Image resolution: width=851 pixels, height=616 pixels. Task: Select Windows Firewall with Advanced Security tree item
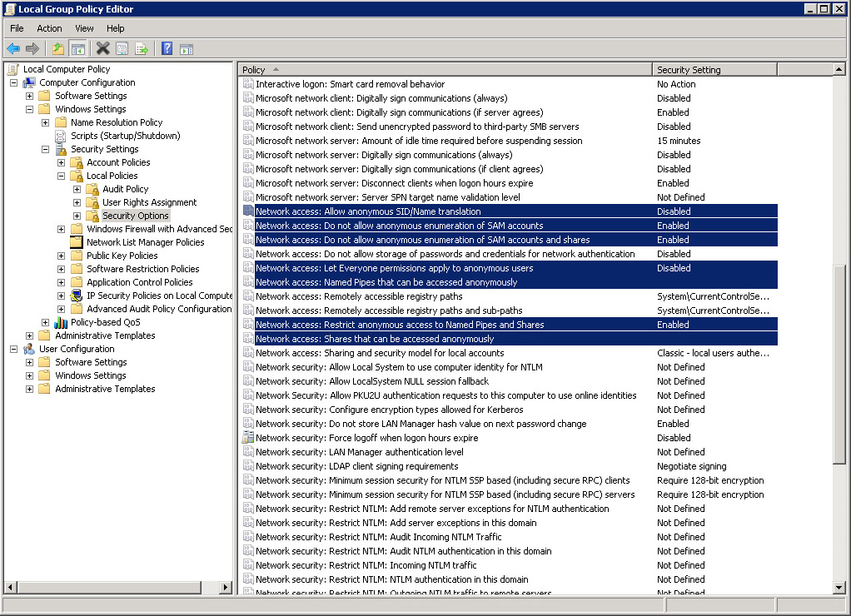point(159,229)
